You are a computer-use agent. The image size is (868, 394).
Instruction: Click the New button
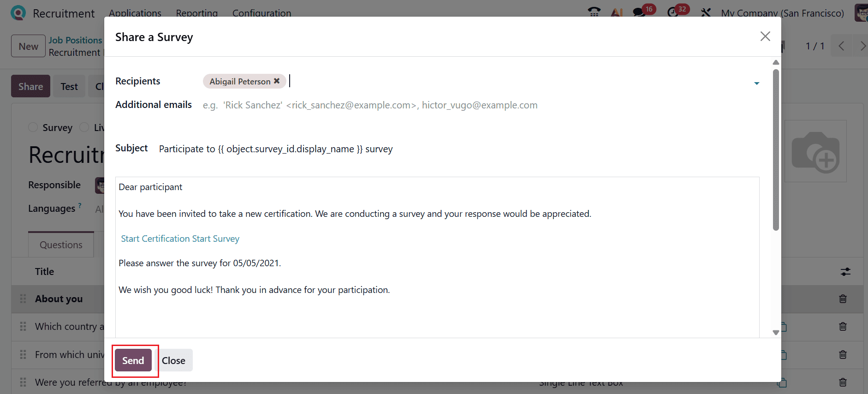[x=29, y=46]
